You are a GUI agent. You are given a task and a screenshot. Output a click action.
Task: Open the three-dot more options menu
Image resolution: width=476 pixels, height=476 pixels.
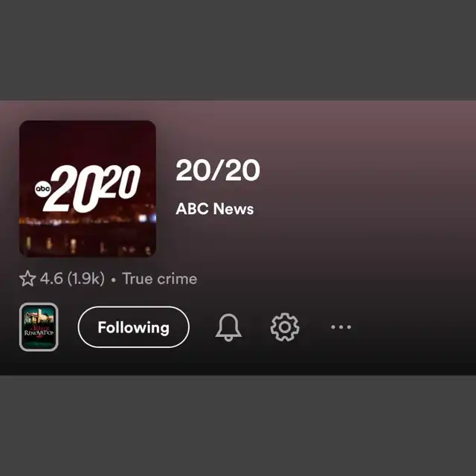point(341,327)
